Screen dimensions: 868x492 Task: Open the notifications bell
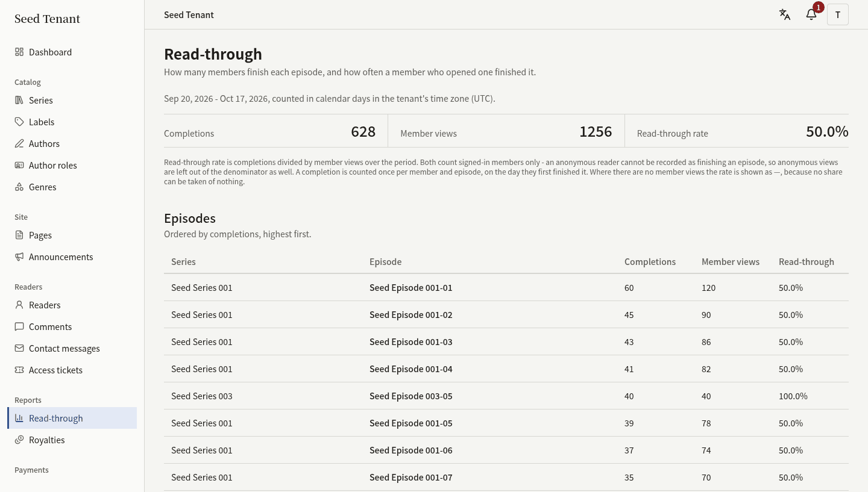pos(811,14)
